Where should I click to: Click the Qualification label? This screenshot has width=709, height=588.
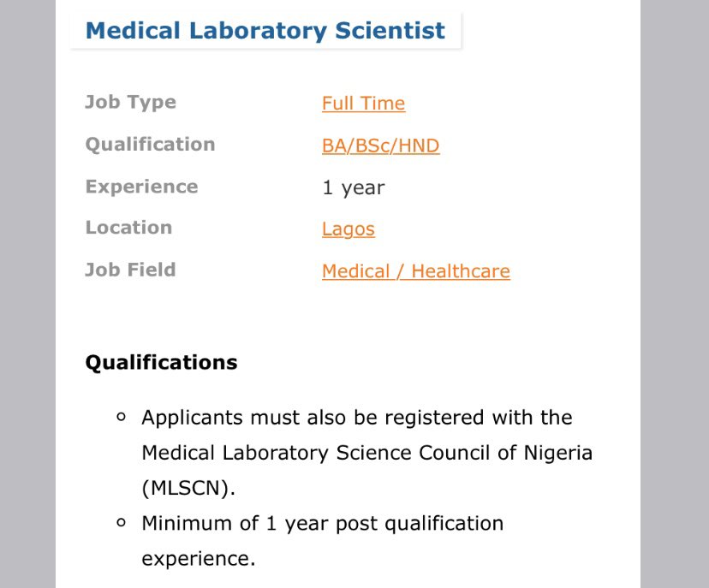150,145
